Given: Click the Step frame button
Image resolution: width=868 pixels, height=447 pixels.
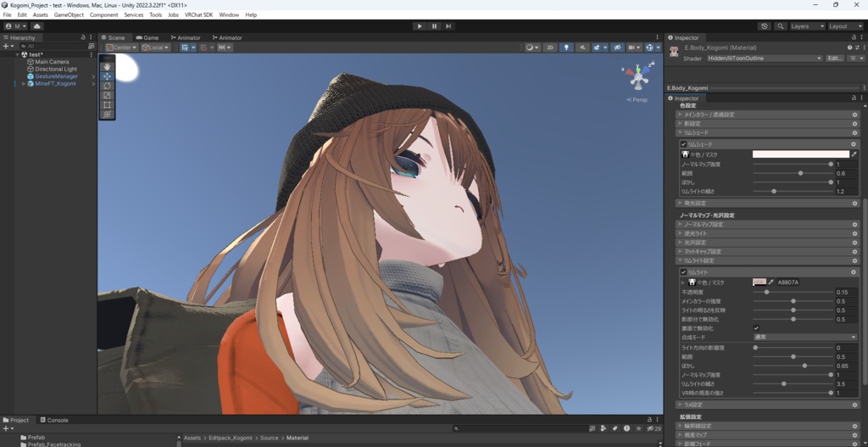Looking at the screenshot, I should point(448,26).
